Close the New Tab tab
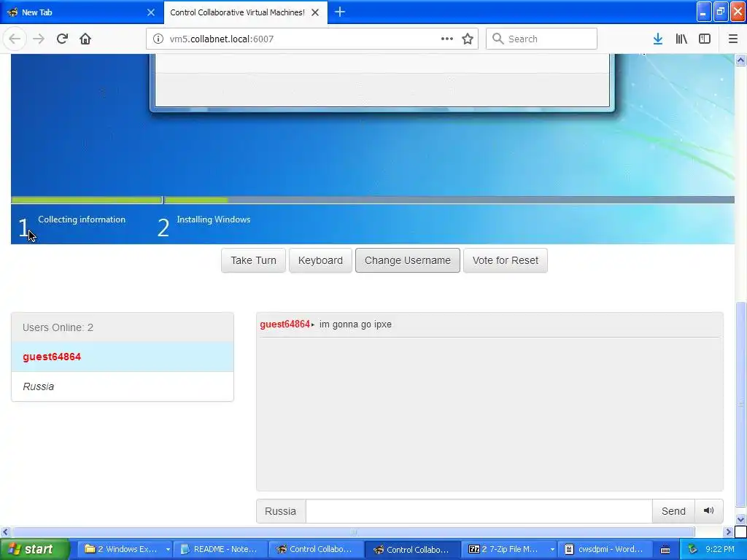The width and height of the screenshot is (747, 560). [x=151, y=12]
